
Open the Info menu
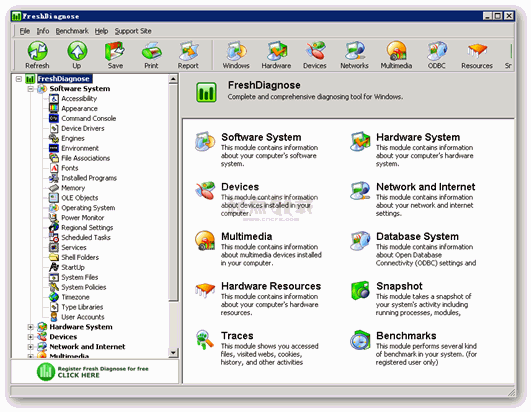click(x=43, y=31)
